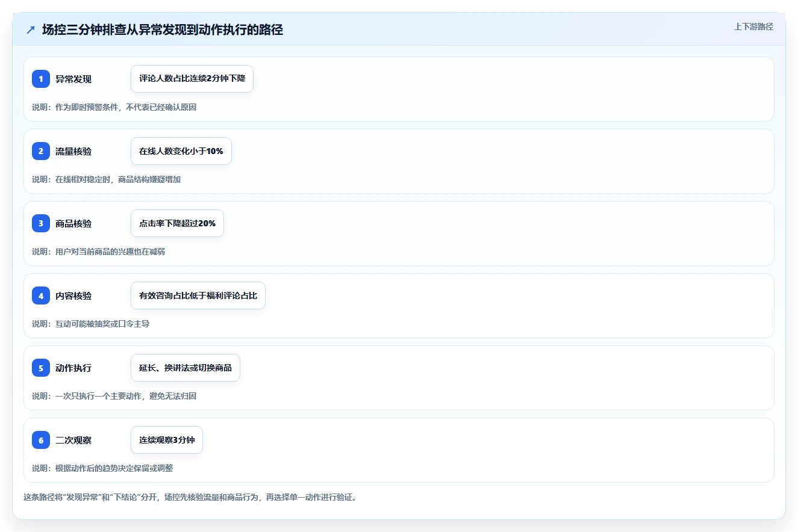This screenshot has width=798, height=532.
Task: Click the 内容核验 step label
Action: coord(73,295)
